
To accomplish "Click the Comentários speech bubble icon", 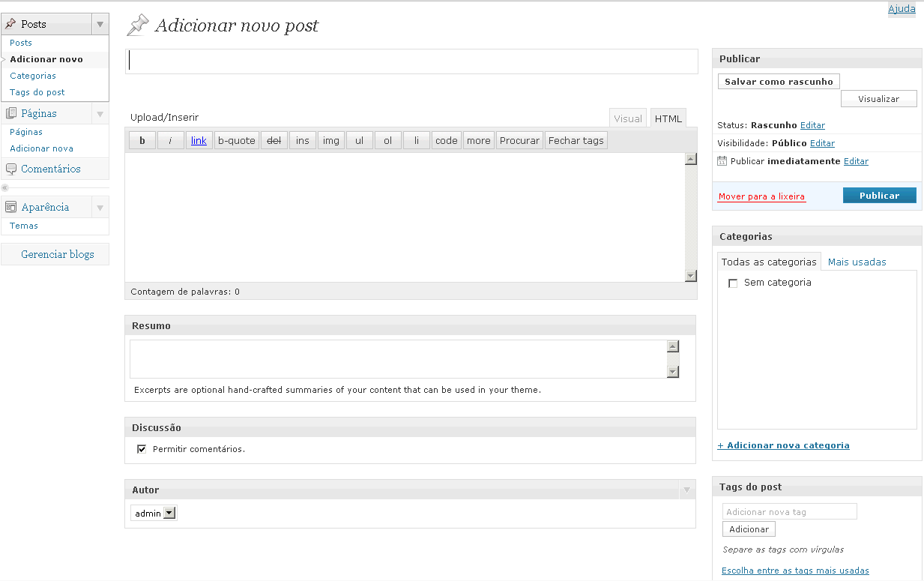I will 10,169.
